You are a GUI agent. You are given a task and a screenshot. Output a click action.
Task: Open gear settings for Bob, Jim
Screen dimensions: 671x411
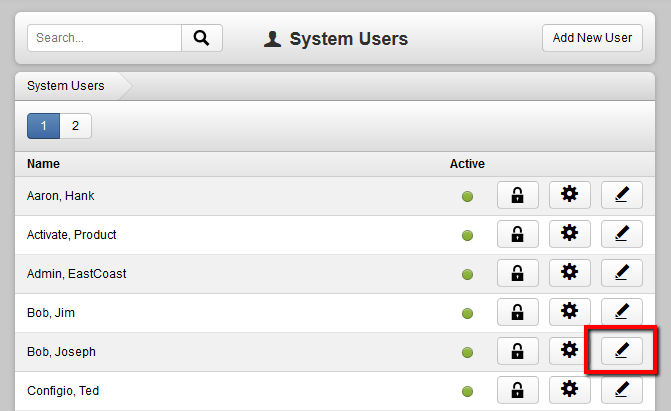(x=570, y=312)
